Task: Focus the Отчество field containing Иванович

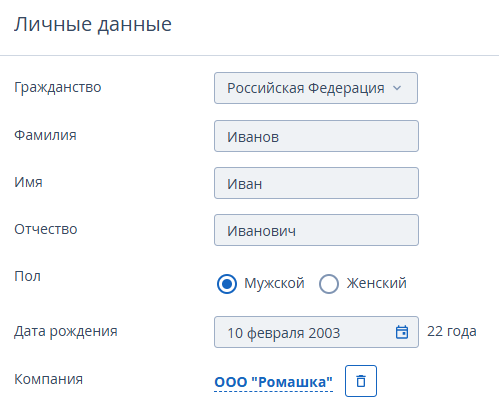Action: tap(316, 230)
